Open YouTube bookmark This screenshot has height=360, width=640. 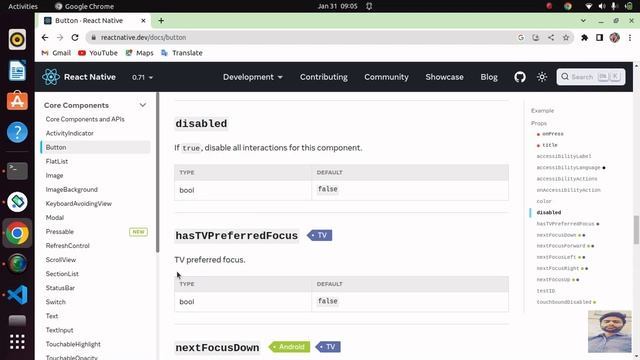point(98,53)
